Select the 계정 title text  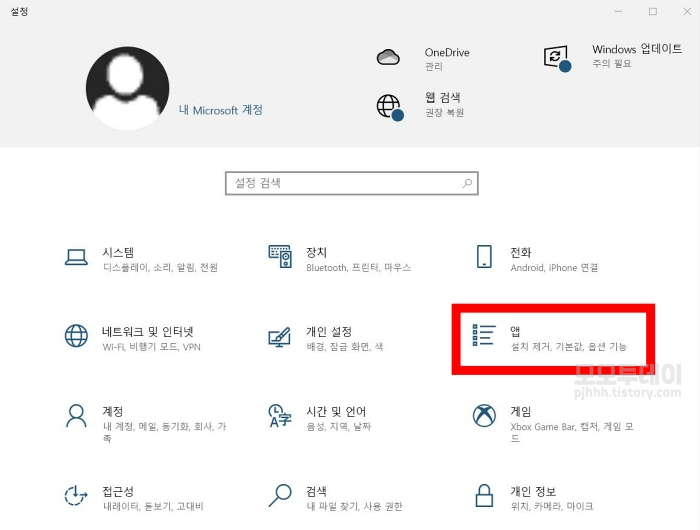(112, 411)
